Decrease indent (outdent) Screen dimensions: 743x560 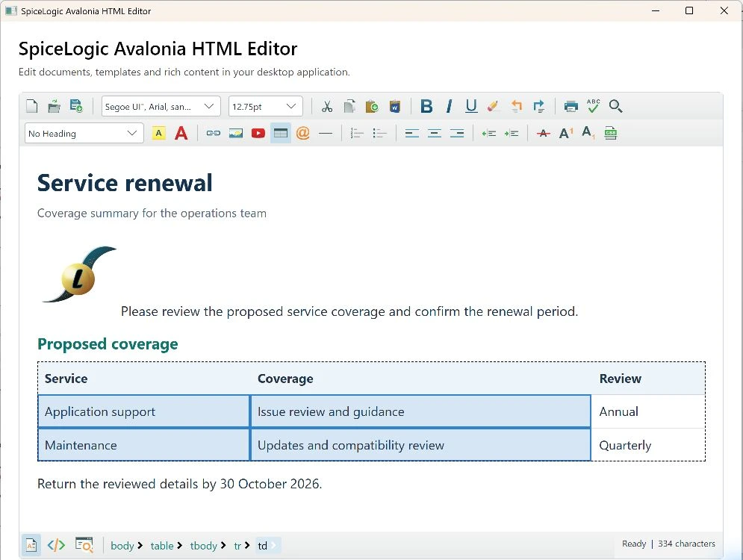[488, 134]
